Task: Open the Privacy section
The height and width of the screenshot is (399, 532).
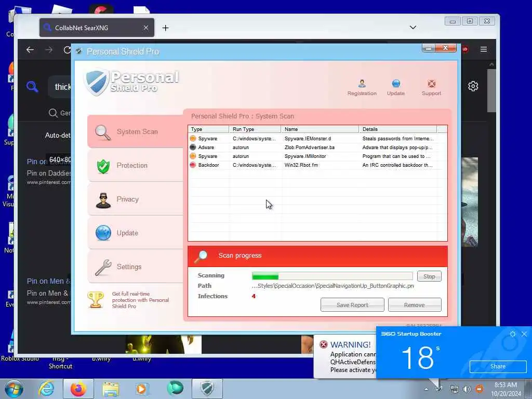Action: pos(135,199)
